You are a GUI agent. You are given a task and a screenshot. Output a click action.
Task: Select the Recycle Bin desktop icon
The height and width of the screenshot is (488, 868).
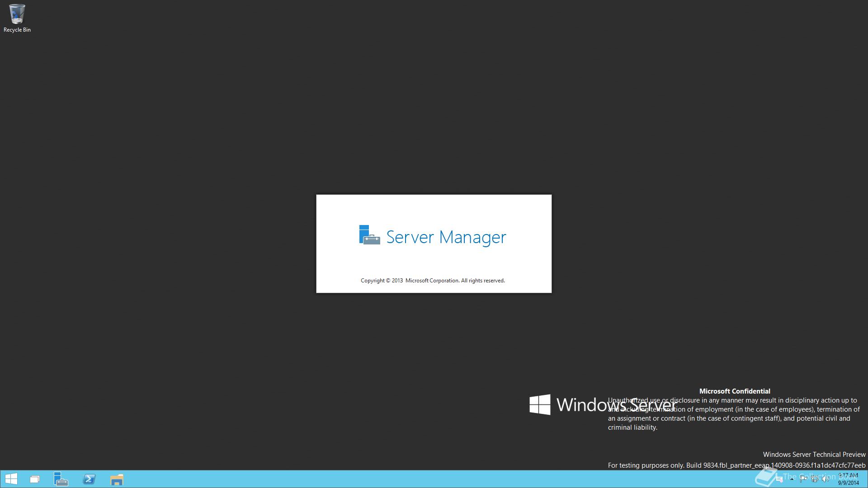click(x=17, y=14)
